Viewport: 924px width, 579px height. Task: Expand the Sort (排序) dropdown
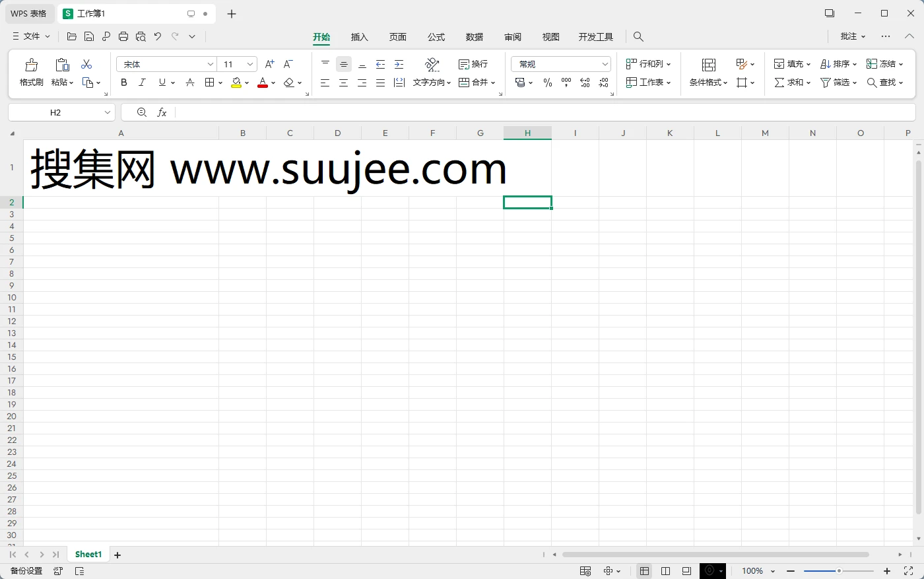click(854, 64)
